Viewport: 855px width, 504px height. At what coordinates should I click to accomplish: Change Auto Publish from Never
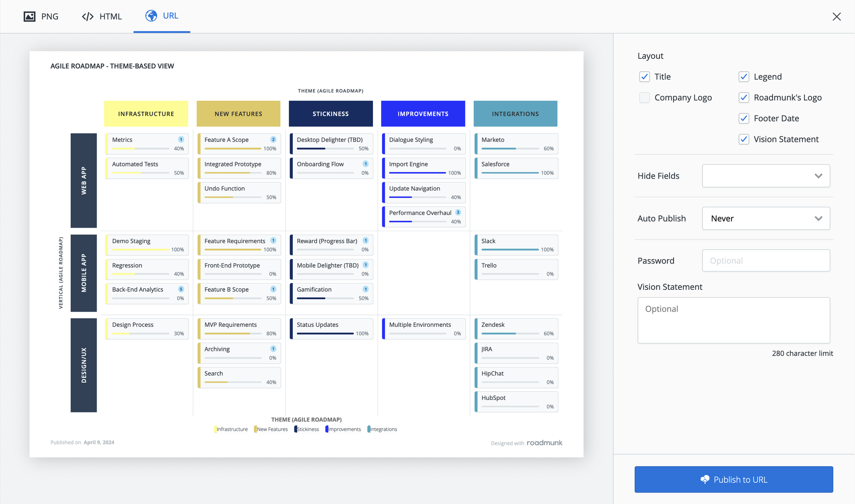[x=766, y=218]
